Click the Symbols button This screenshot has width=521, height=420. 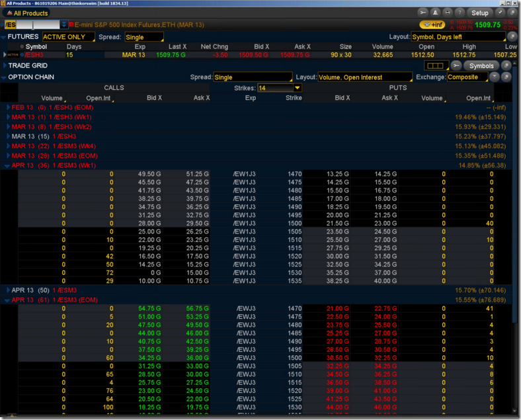point(481,65)
